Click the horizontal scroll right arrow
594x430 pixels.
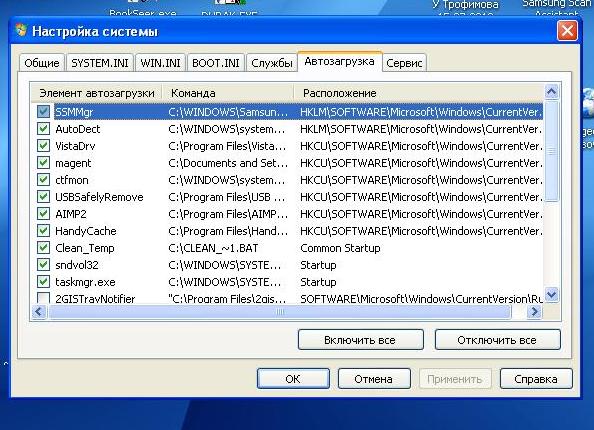click(535, 312)
